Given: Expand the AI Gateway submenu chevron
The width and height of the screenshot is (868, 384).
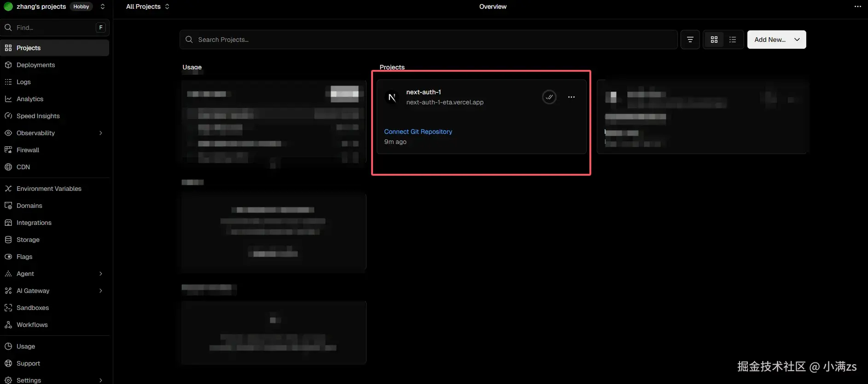Looking at the screenshot, I should (x=101, y=291).
